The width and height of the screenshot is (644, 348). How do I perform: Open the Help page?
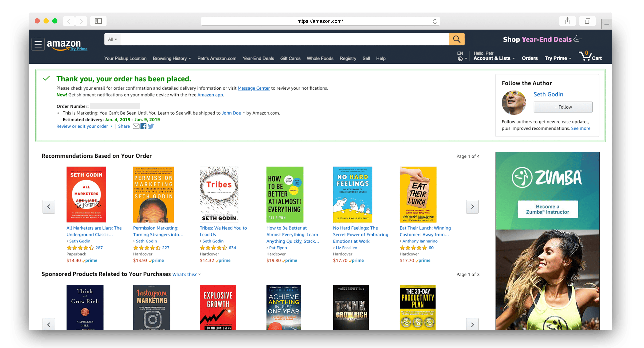pos(381,58)
